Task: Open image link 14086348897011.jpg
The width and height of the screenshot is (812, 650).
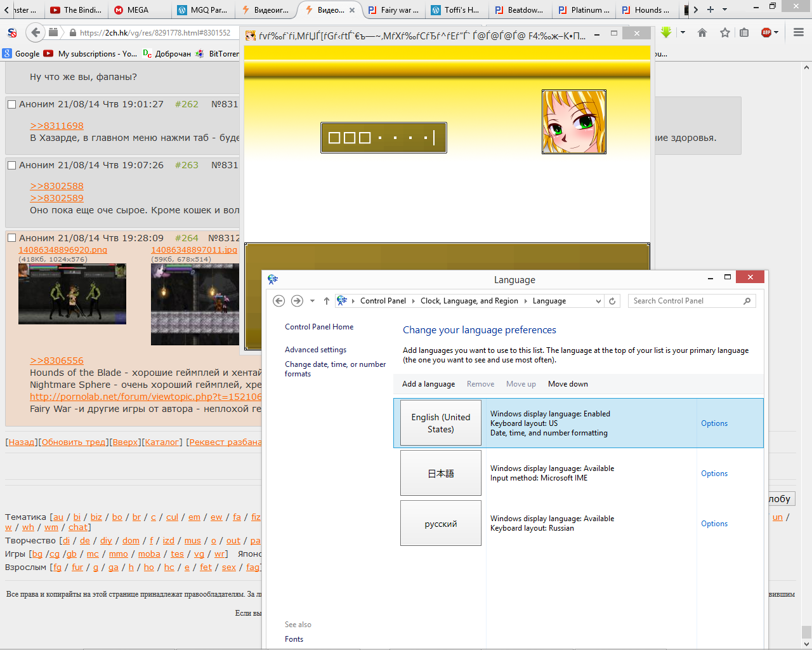Action: (x=194, y=250)
